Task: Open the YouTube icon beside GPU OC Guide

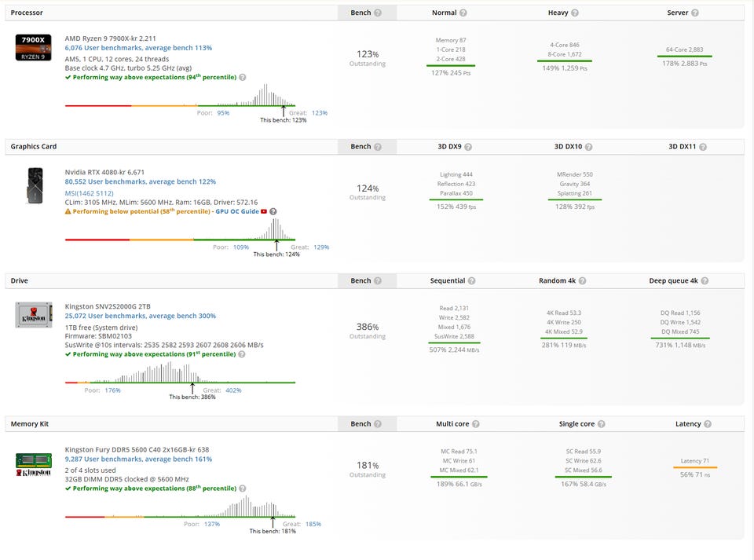Action: [264, 211]
